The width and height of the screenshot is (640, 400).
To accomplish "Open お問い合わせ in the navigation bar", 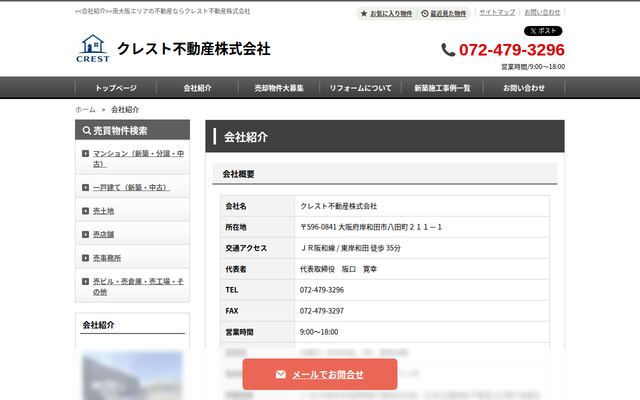I will (524, 88).
